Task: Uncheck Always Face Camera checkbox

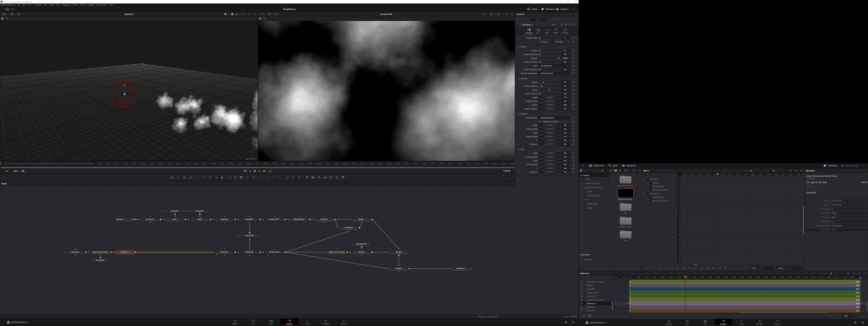Action: pyautogui.click(x=540, y=122)
